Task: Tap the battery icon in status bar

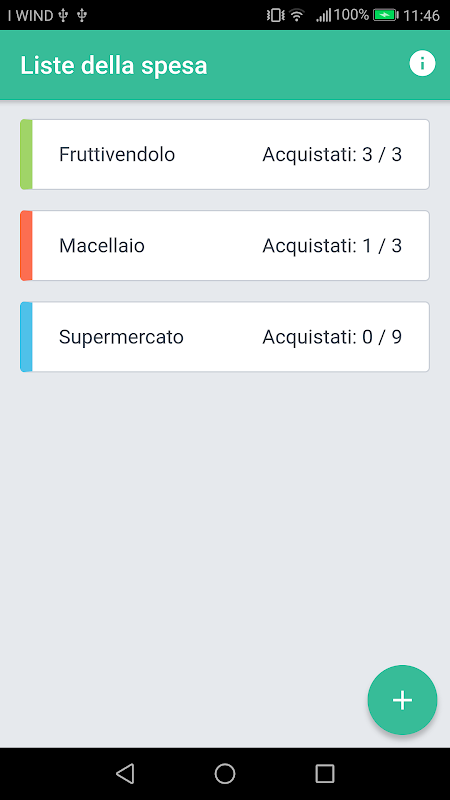Action: 386,15
